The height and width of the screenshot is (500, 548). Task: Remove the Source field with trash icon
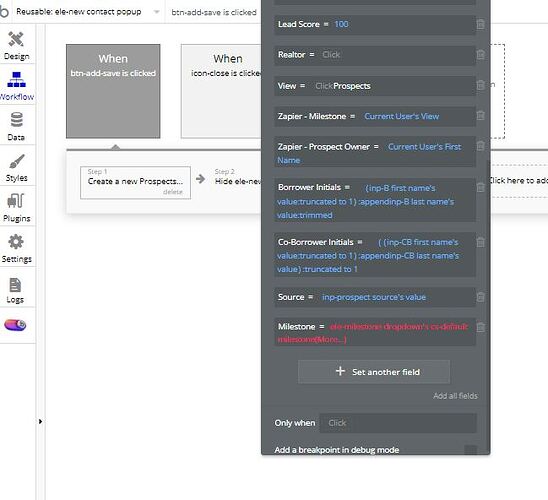tap(481, 297)
